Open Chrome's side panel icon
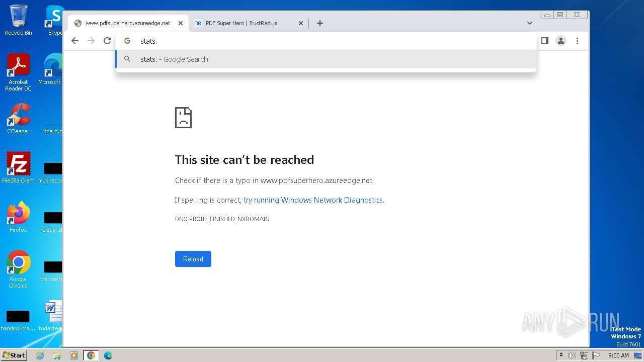The height and width of the screenshot is (362, 644). point(544,41)
